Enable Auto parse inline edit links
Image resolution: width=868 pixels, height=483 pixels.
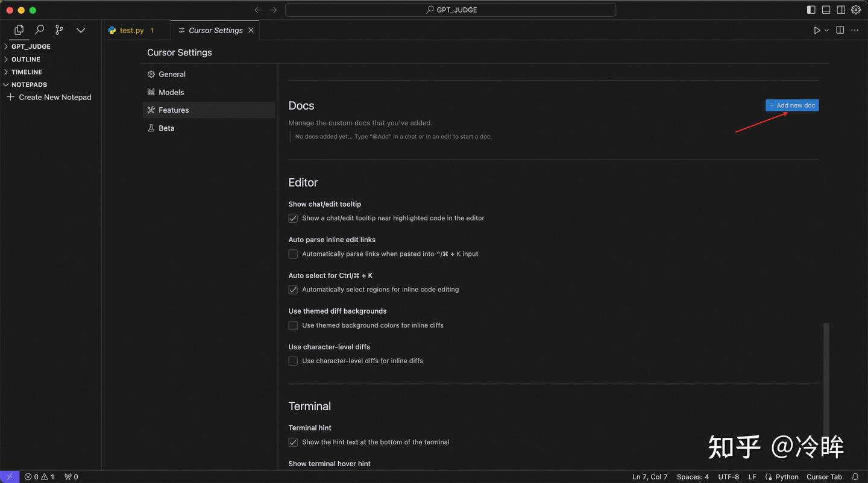point(293,254)
